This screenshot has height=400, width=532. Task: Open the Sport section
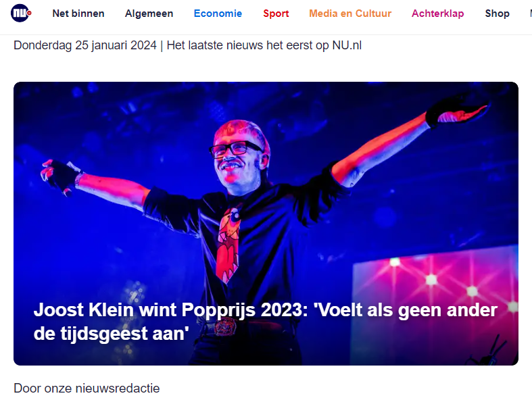[x=276, y=14]
